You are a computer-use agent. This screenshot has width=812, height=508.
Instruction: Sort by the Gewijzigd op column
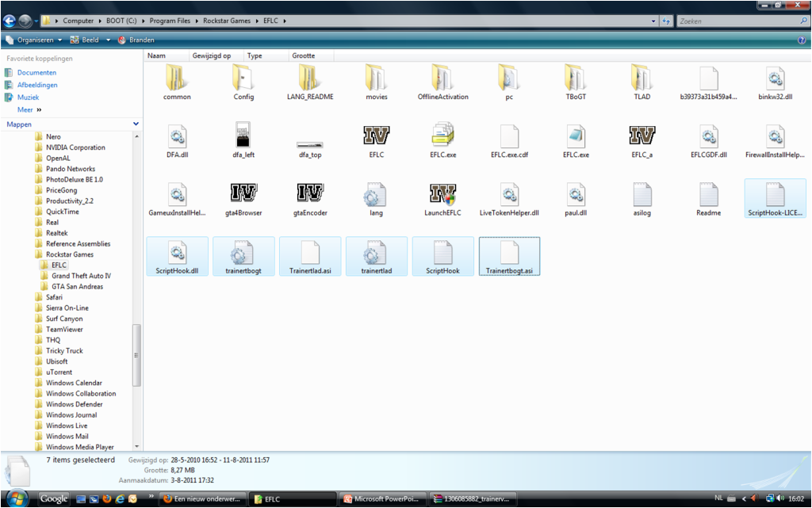point(215,55)
